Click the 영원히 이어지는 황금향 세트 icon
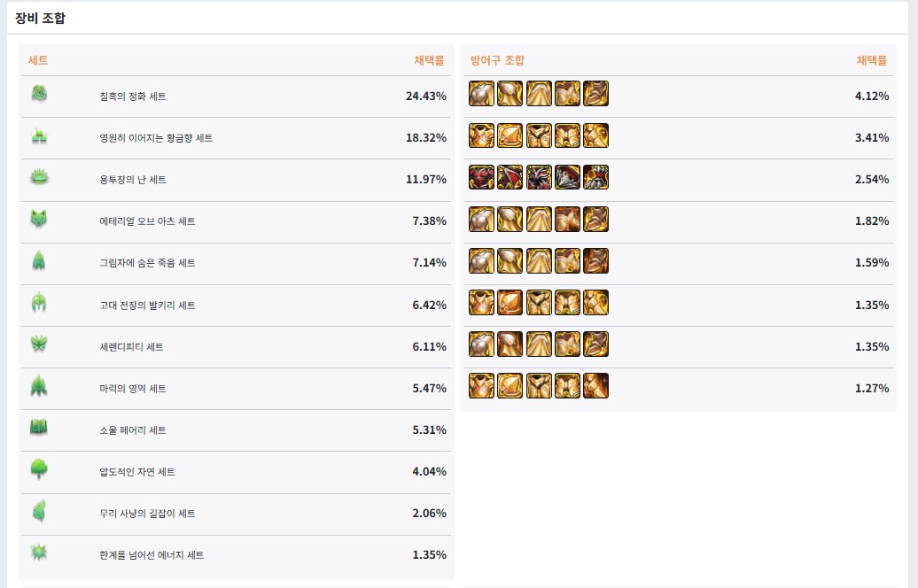918x588 pixels. point(39,136)
